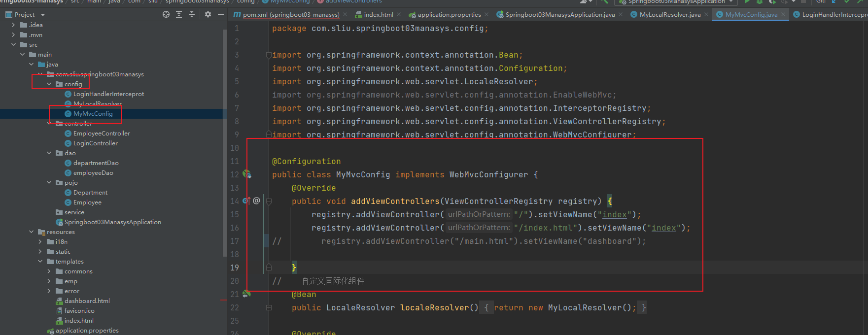
Task: Click the Collapse All icon in Project panel
Action: tap(192, 15)
